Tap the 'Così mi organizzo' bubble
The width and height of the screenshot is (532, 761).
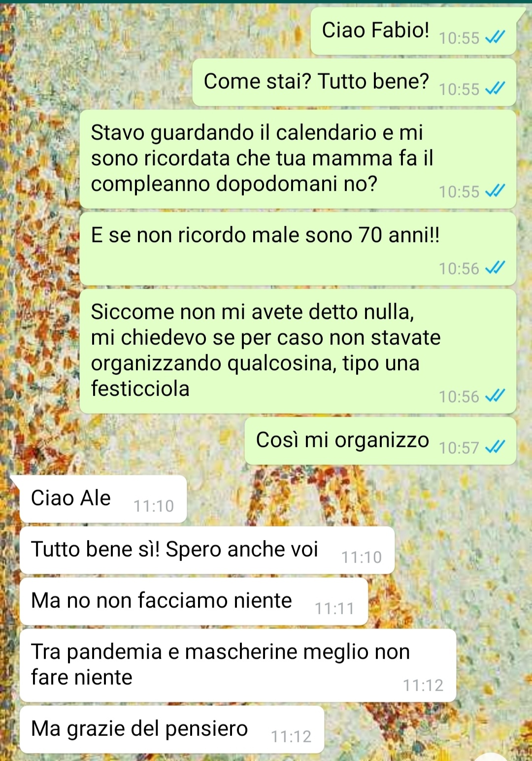(380, 441)
